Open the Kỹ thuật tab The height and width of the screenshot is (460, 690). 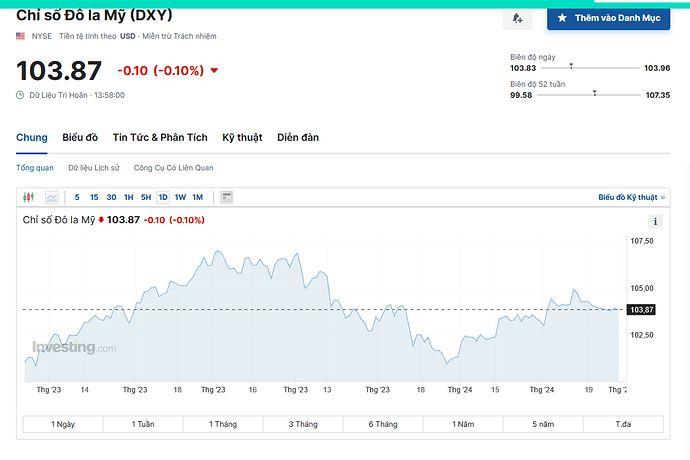coord(242,137)
